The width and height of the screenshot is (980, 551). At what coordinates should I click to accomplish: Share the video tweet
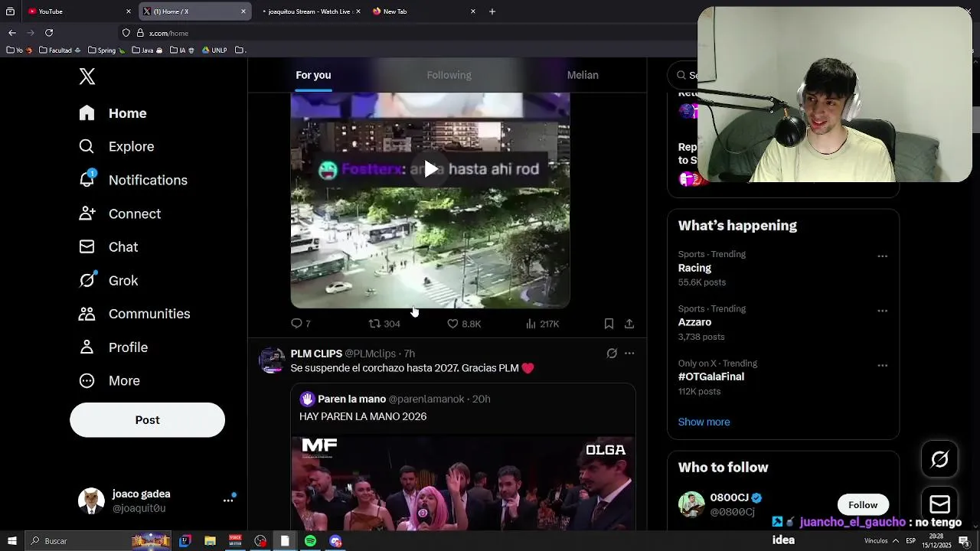coord(629,324)
